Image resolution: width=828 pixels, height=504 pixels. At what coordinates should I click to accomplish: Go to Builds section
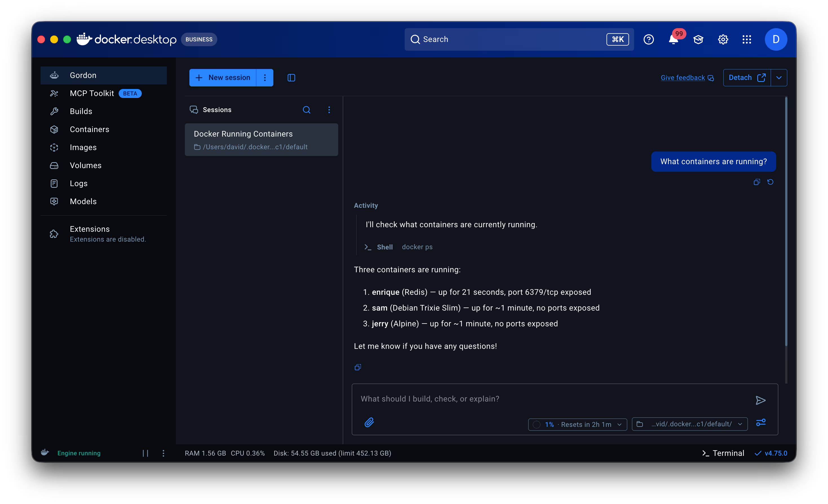tap(103, 111)
